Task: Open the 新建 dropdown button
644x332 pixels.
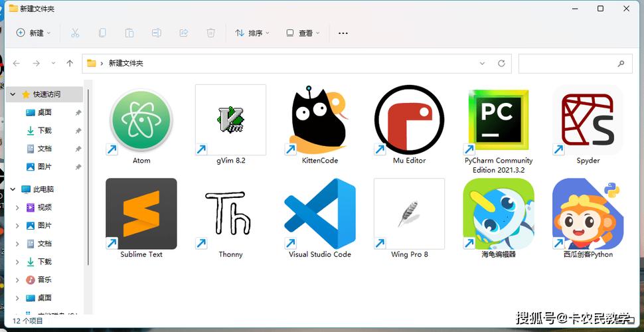Action: 33,33
